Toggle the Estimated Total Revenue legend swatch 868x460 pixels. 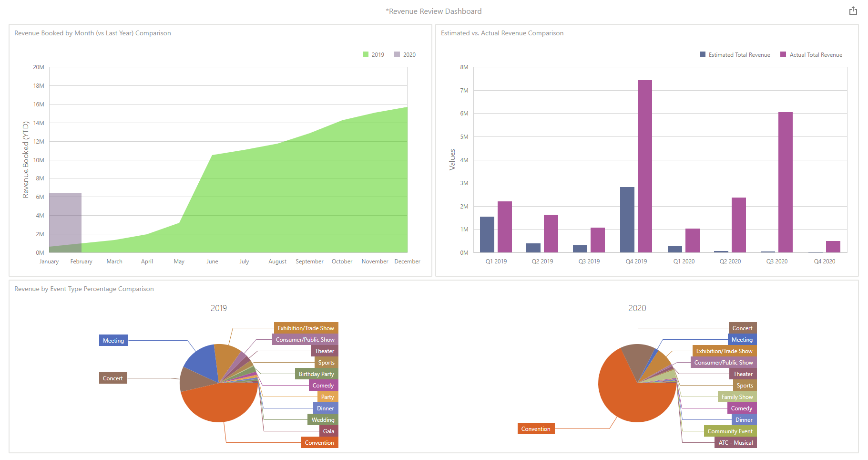pyautogui.click(x=703, y=54)
